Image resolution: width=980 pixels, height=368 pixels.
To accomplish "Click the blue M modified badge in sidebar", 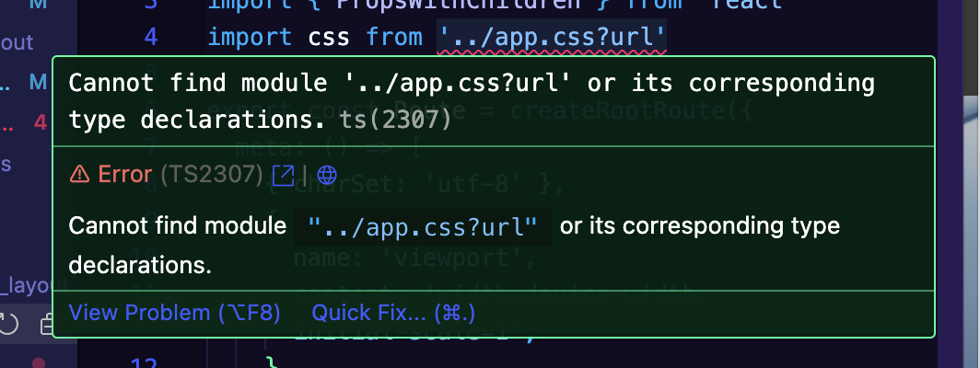I will [39, 82].
